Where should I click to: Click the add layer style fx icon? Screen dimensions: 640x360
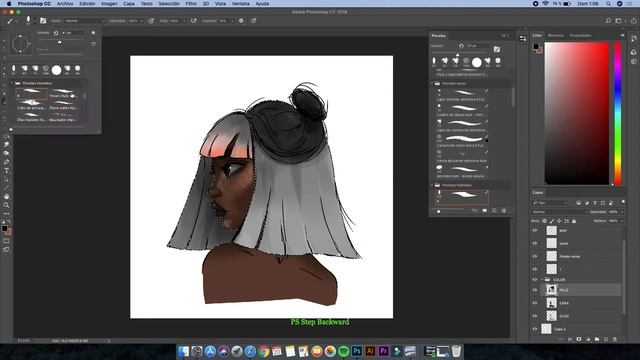click(570, 339)
